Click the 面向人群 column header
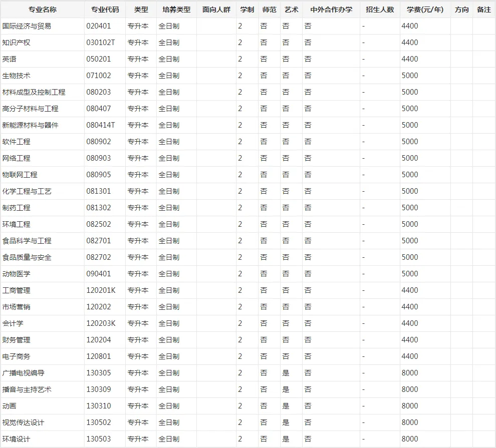This screenshot has width=496, height=448. (216, 10)
